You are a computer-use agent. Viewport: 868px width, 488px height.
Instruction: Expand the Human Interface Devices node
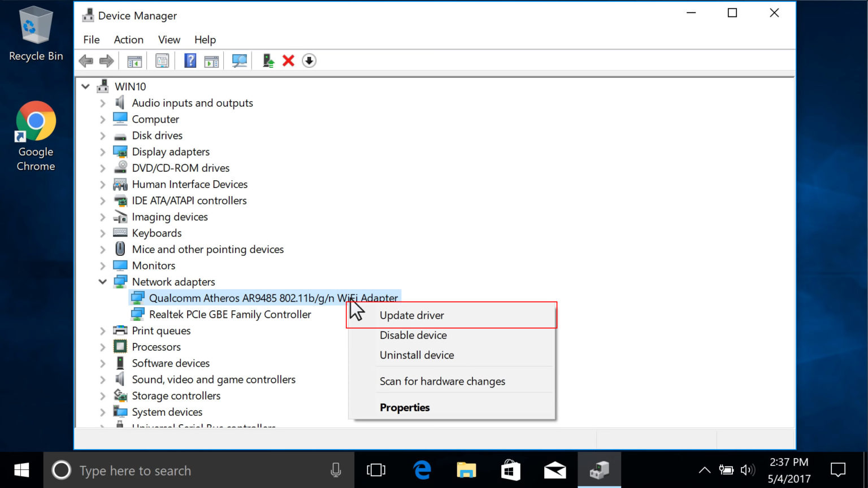click(102, 184)
